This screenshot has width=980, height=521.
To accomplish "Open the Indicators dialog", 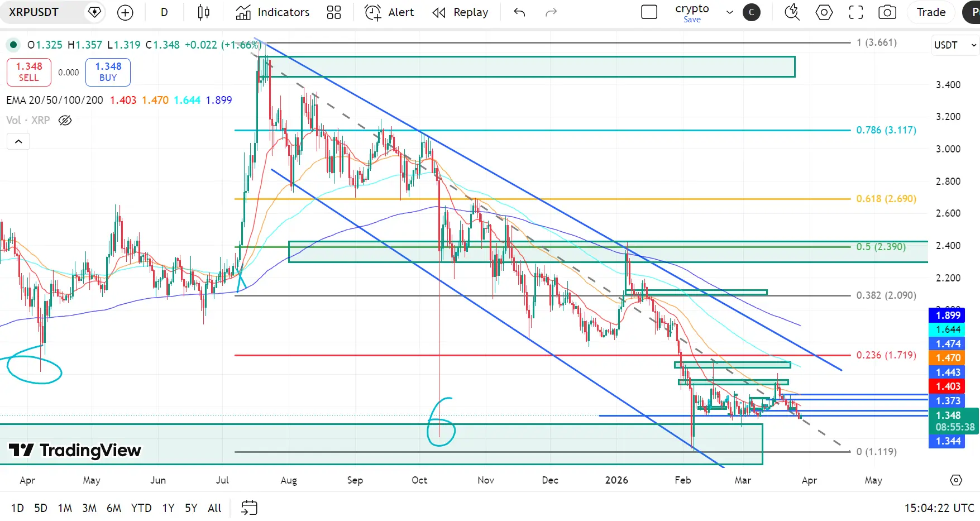I will pos(273,12).
